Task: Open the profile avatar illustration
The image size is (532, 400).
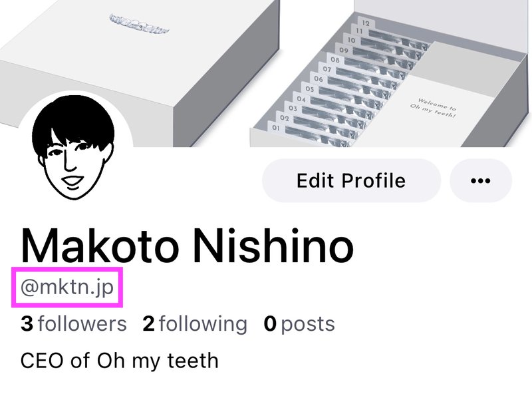Action: (73, 146)
